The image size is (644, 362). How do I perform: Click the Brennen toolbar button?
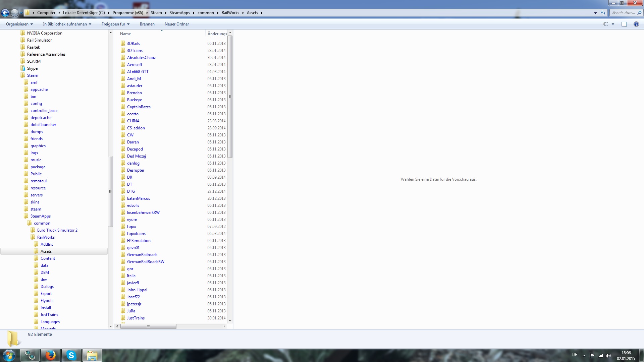pyautogui.click(x=147, y=24)
